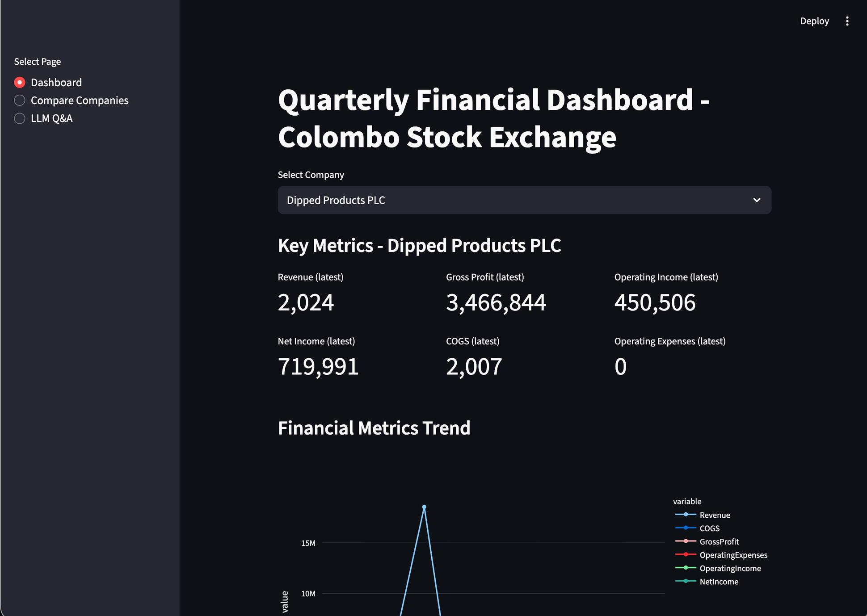
Task: Select the Dashboard page radio
Action: [x=20, y=82]
